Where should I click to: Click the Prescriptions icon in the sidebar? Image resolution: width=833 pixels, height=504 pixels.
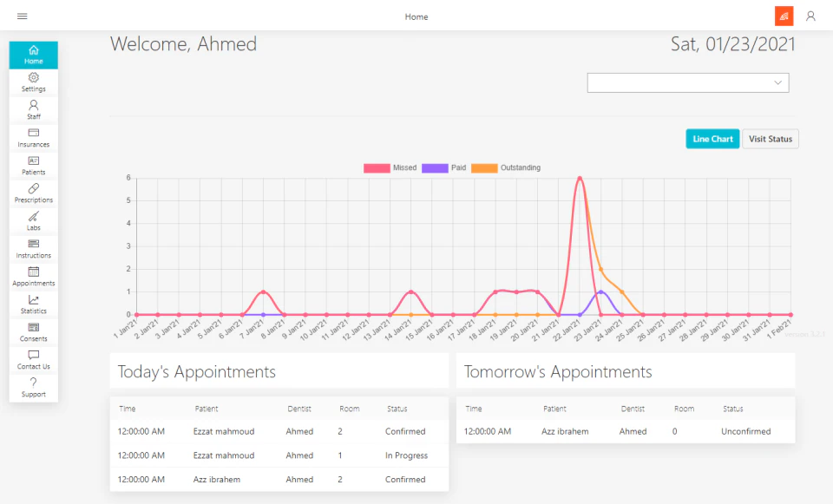[x=33, y=193]
